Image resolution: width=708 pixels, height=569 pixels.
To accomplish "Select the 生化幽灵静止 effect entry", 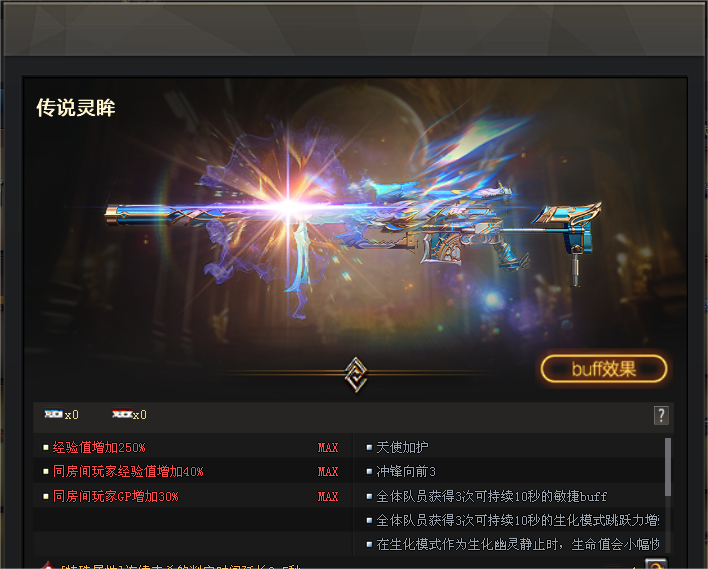I will (x=517, y=545).
